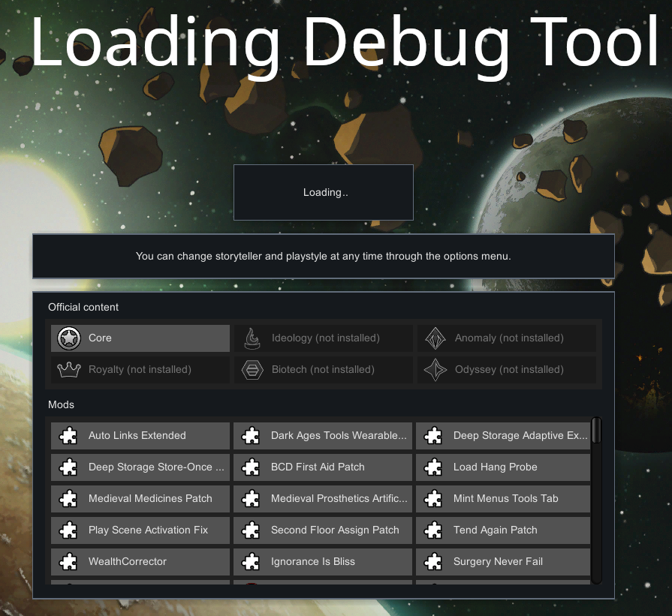Select the Core official content entry

coord(140,338)
